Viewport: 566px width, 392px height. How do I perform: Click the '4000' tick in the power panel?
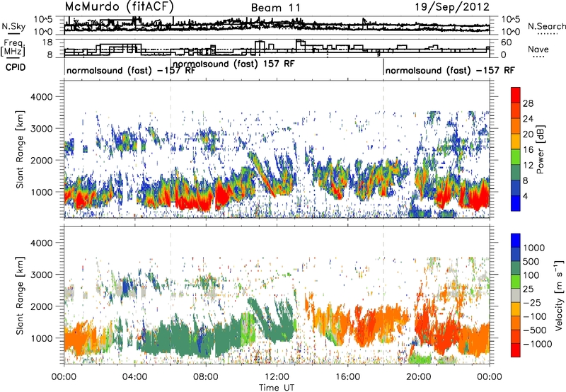41,97
